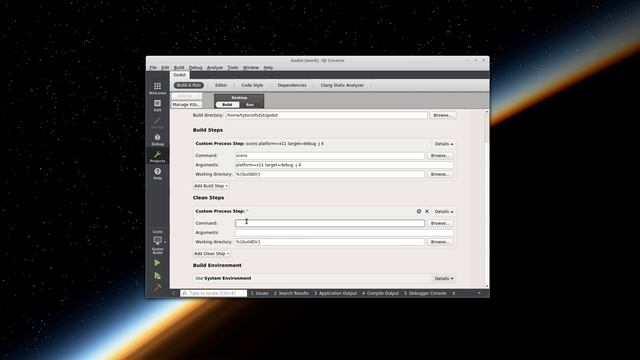Open Debugger Console pane
640x360 pixels.
point(425,293)
